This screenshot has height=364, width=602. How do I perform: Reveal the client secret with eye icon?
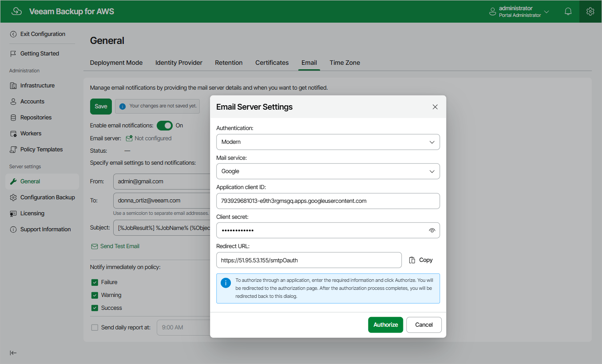[x=432, y=231]
